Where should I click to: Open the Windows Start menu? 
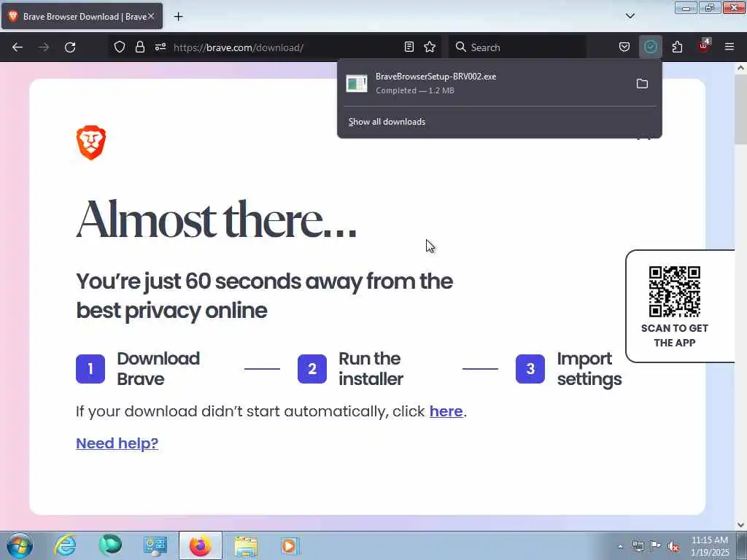coord(20,546)
